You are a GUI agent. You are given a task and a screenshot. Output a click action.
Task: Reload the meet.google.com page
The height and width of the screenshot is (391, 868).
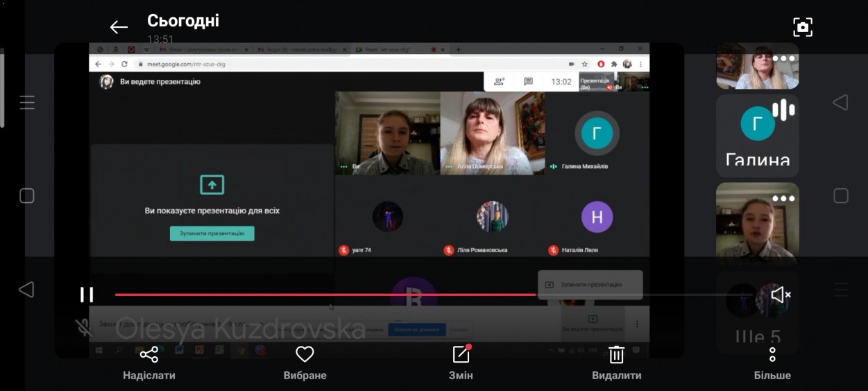(125, 64)
